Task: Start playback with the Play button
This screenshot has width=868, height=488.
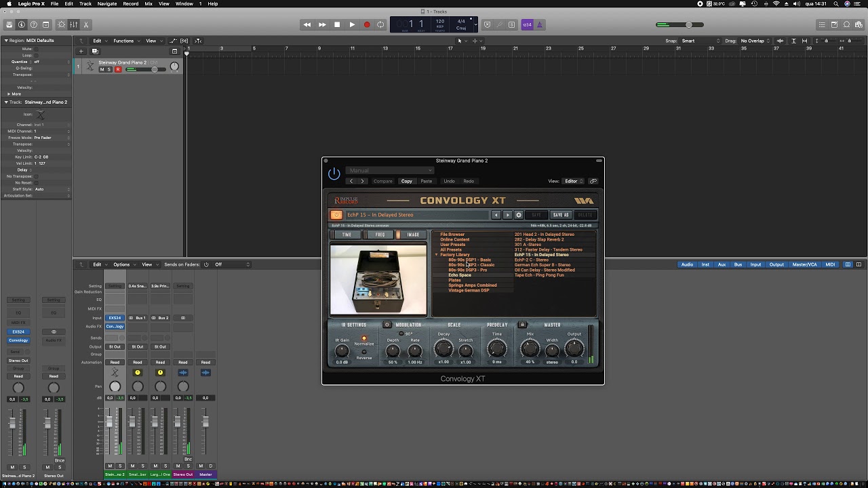Action: pyautogui.click(x=352, y=25)
